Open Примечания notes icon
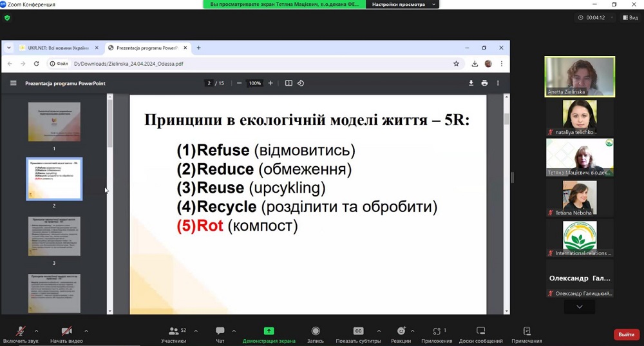644x346 pixels. point(526,331)
